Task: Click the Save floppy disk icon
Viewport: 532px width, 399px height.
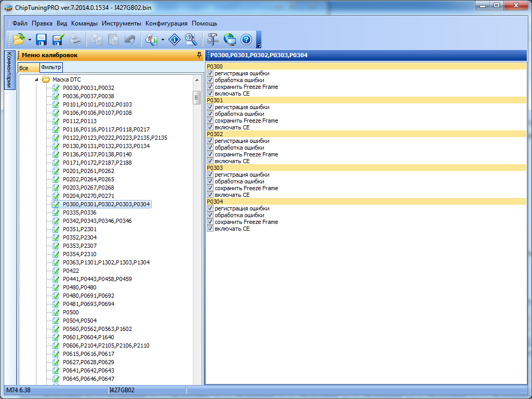Action: click(x=42, y=39)
